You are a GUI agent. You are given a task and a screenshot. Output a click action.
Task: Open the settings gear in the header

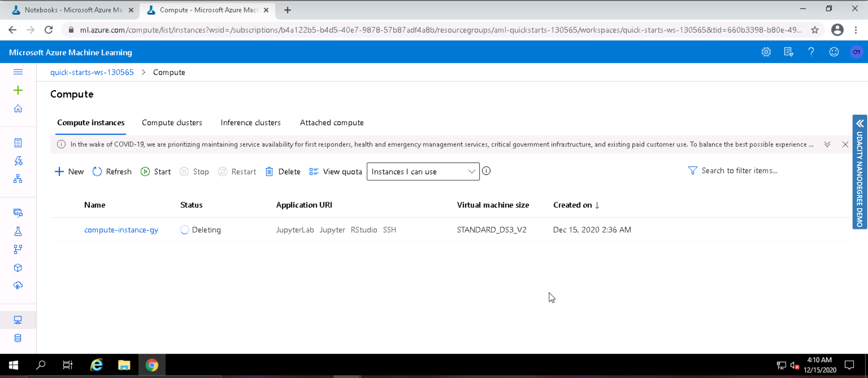coord(766,52)
